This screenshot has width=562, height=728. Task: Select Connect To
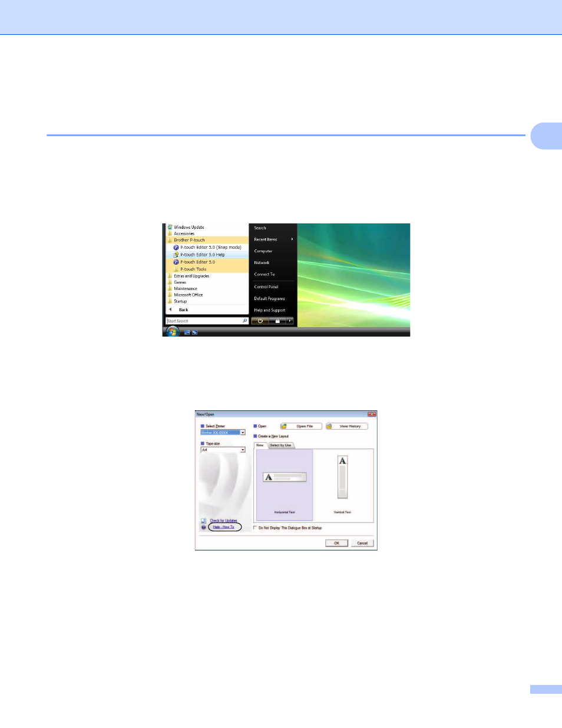265,274
